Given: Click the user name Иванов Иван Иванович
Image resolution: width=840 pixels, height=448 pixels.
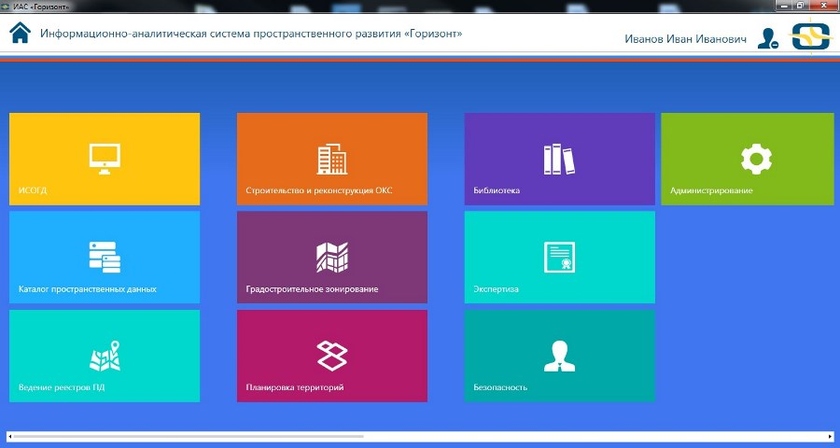Looking at the screenshot, I should [x=685, y=39].
